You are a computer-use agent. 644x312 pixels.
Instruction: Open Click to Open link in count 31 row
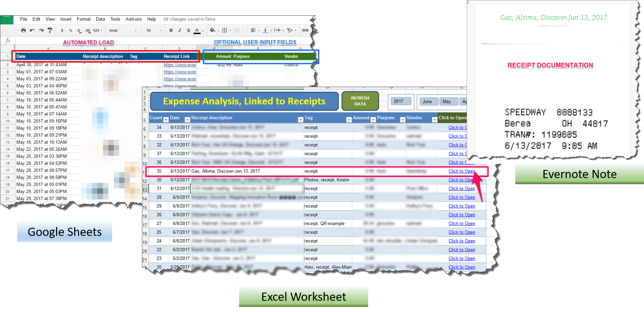[462, 189]
